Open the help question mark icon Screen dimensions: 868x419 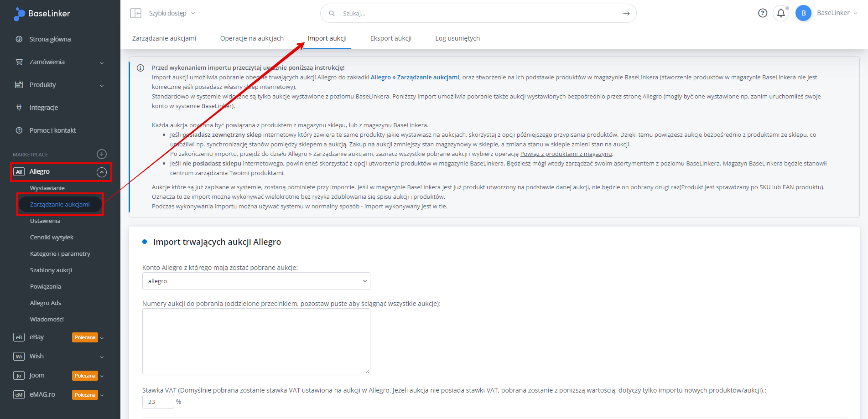(763, 13)
